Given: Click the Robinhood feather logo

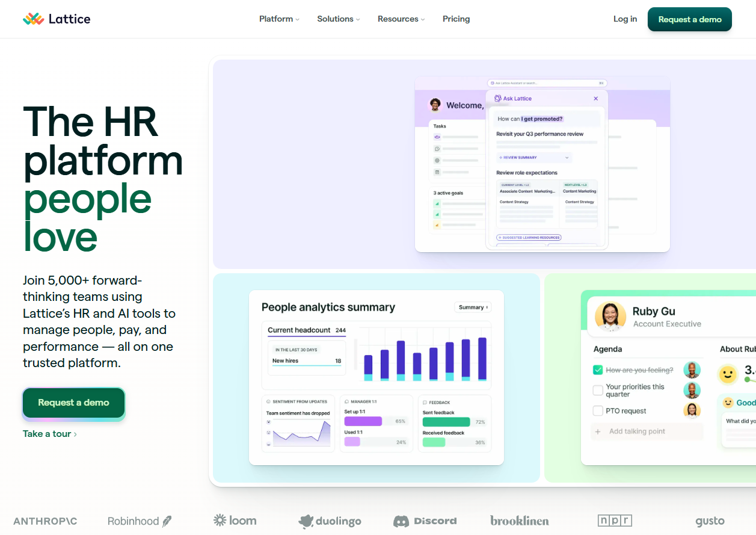Looking at the screenshot, I should click(x=167, y=521).
